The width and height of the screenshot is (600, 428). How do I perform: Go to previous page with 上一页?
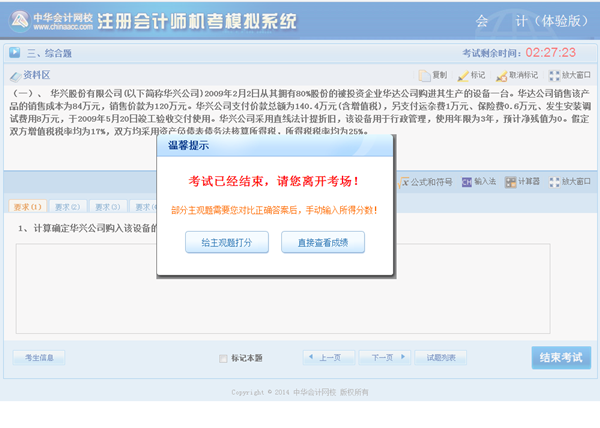click(328, 357)
